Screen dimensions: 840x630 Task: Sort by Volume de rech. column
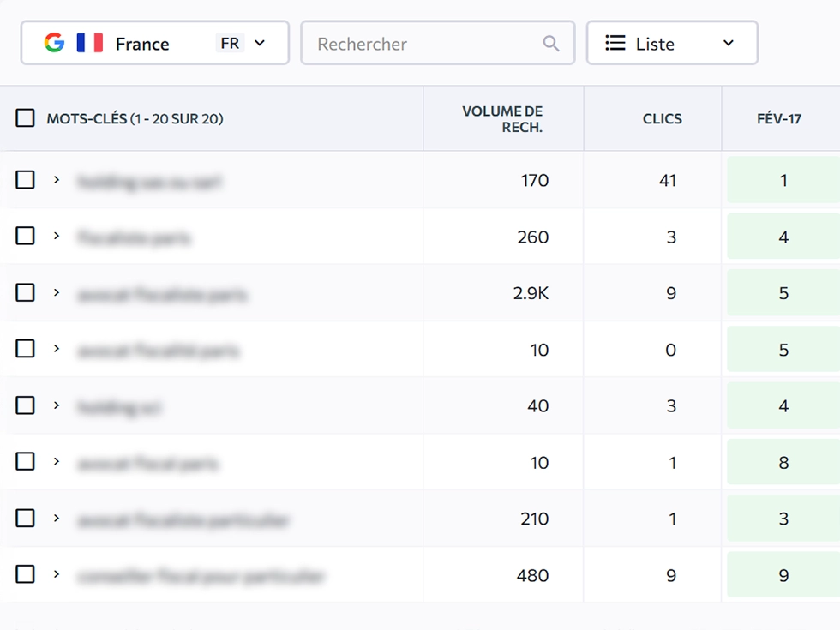(x=502, y=118)
